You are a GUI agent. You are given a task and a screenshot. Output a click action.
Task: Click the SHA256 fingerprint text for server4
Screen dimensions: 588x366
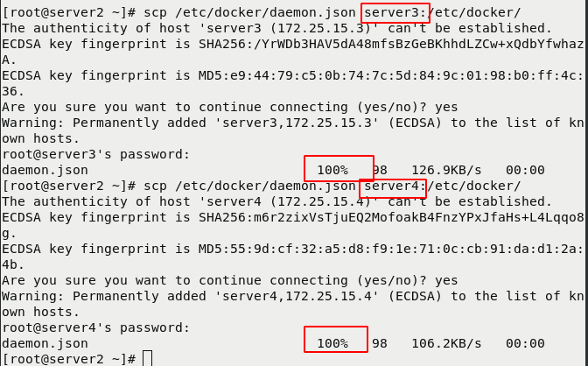click(x=391, y=218)
